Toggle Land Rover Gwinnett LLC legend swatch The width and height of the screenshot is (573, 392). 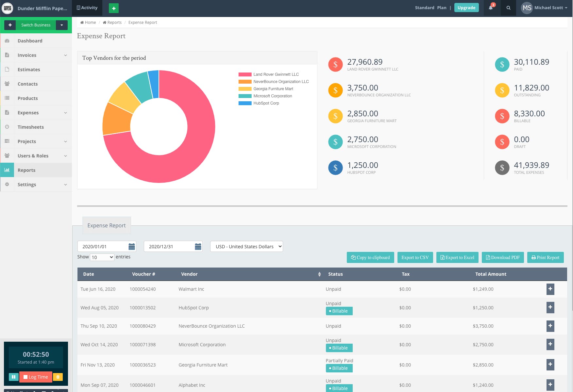click(245, 74)
